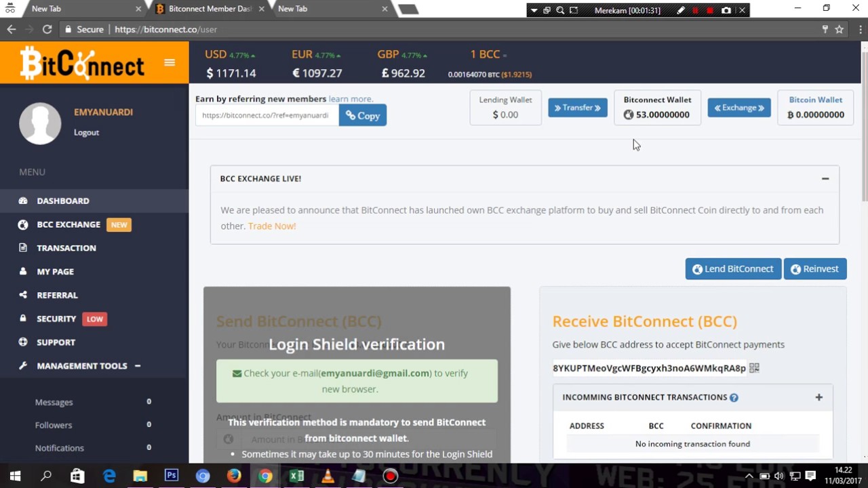Screen dimensions: 868x488
Task: Click the recorder window-mode icon
Action: (x=547, y=10)
